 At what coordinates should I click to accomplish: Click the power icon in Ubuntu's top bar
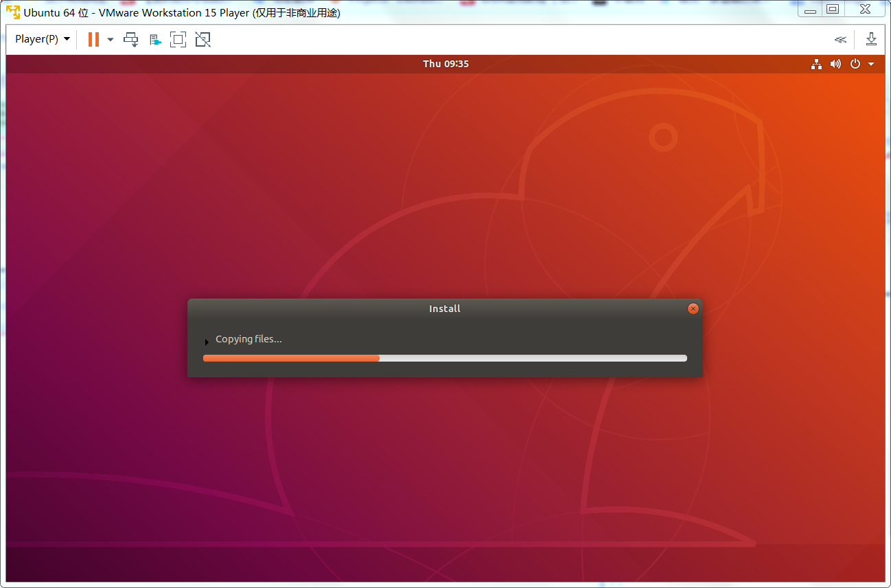pyautogui.click(x=855, y=63)
